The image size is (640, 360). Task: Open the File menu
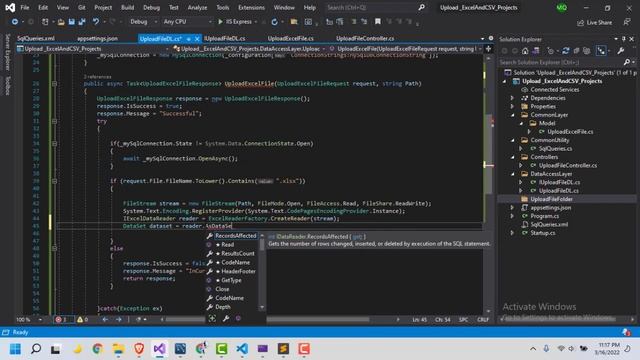(24, 7)
